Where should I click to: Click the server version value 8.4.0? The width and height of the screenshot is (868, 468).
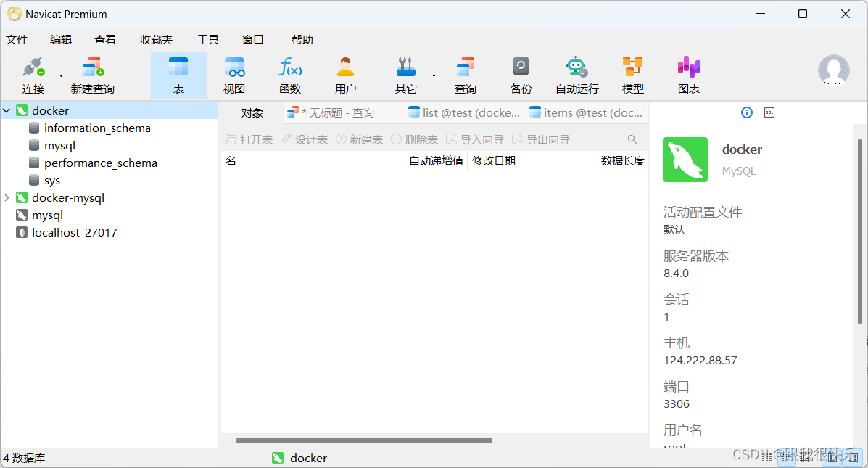676,274
